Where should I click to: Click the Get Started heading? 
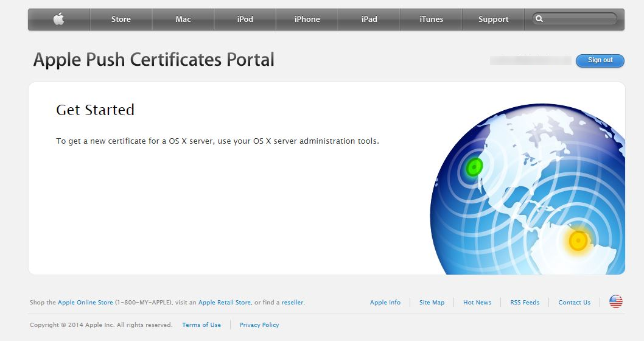click(x=96, y=110)
